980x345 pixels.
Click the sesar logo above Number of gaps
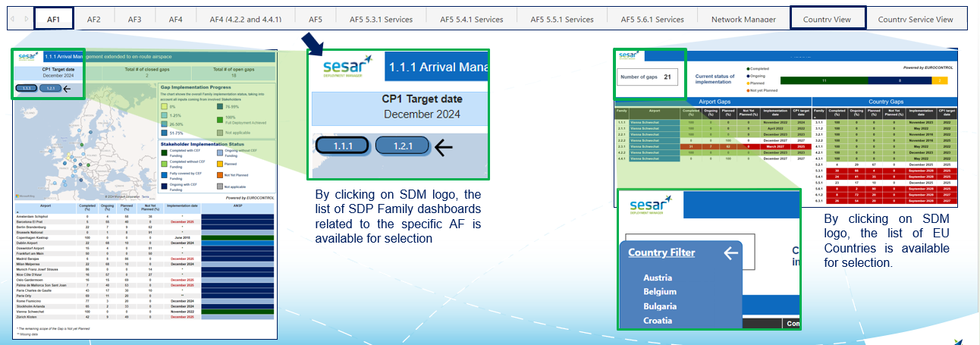point(627,55)
